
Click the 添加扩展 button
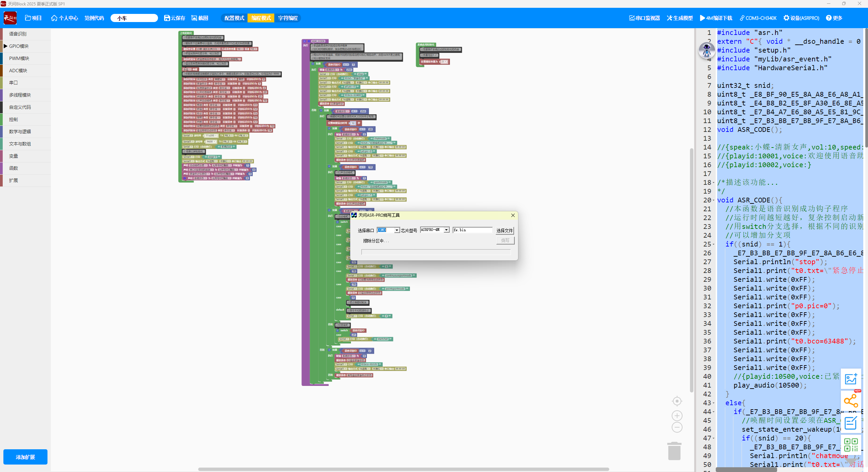(x=25, y=457)
